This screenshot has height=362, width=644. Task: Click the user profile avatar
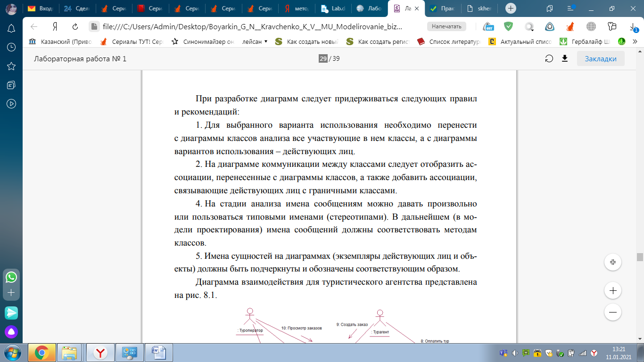click(x=11, y=8)
